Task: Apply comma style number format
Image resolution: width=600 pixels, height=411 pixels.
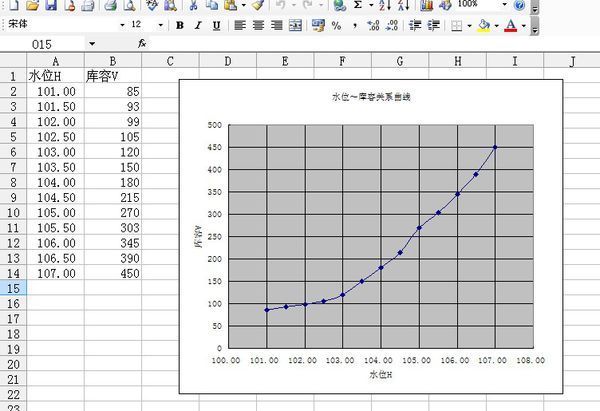Action: click(355, 26)
